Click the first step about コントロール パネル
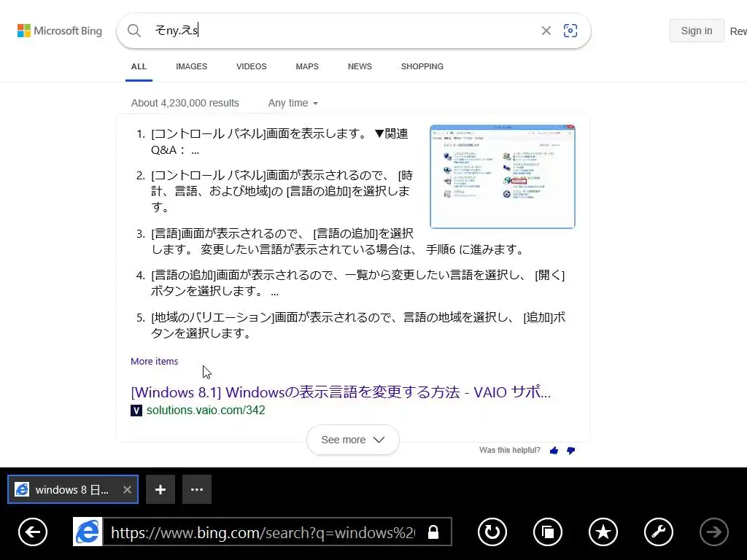 (x=279, y=142)
